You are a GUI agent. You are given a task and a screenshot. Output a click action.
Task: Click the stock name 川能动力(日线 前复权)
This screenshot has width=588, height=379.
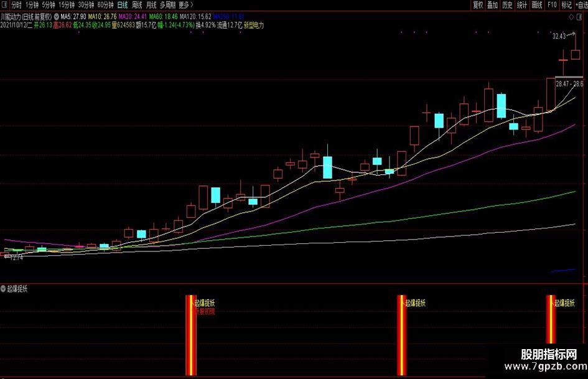(x=26, y=17)
